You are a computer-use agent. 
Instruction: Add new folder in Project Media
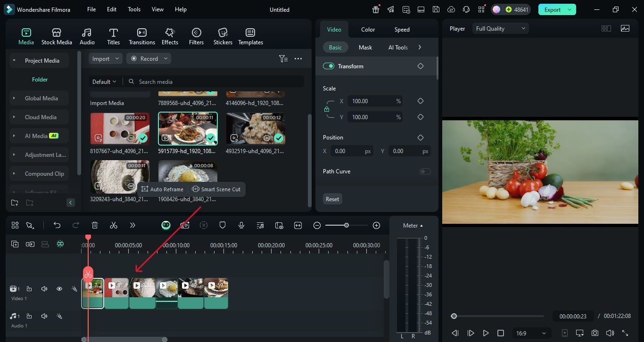(15, 203)
